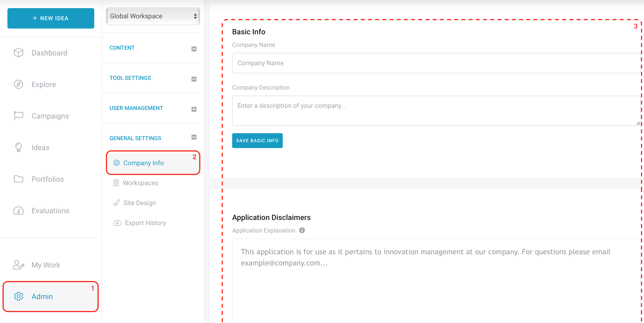The image size is (644, 323).
Task: Click the Site Design brush icon
Action: 117,203
